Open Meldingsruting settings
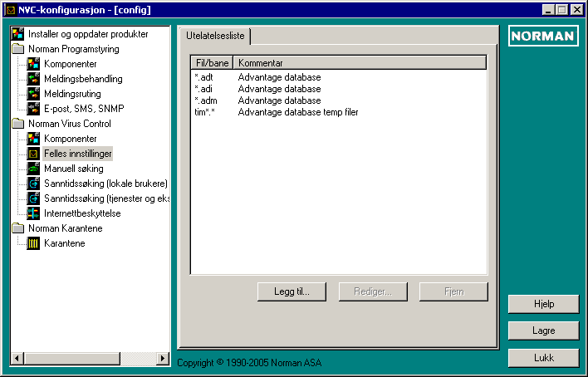The height and width of the screenshot is (377, 588). pyautogui.click(x=72, y=94)
